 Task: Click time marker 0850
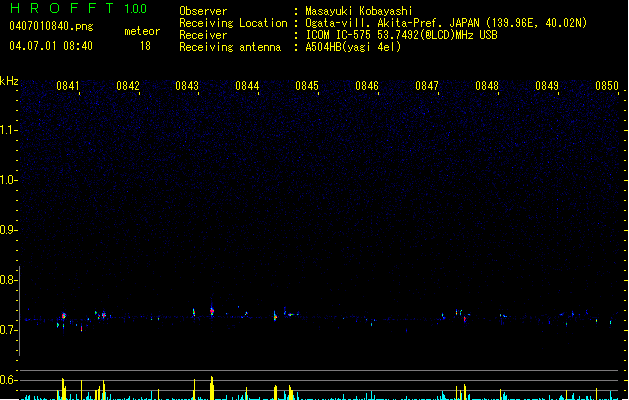[x=607, y=86]
